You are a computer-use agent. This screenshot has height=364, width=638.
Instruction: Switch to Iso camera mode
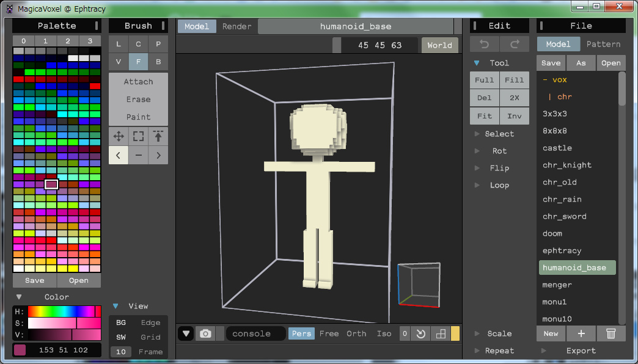[x=384, y=333]
